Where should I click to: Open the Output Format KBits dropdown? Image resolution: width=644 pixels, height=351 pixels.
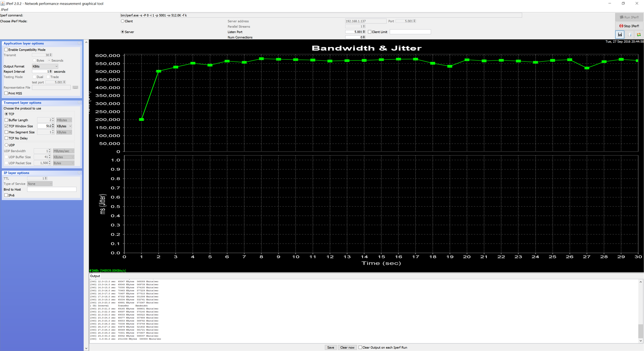tap(45, 67)
